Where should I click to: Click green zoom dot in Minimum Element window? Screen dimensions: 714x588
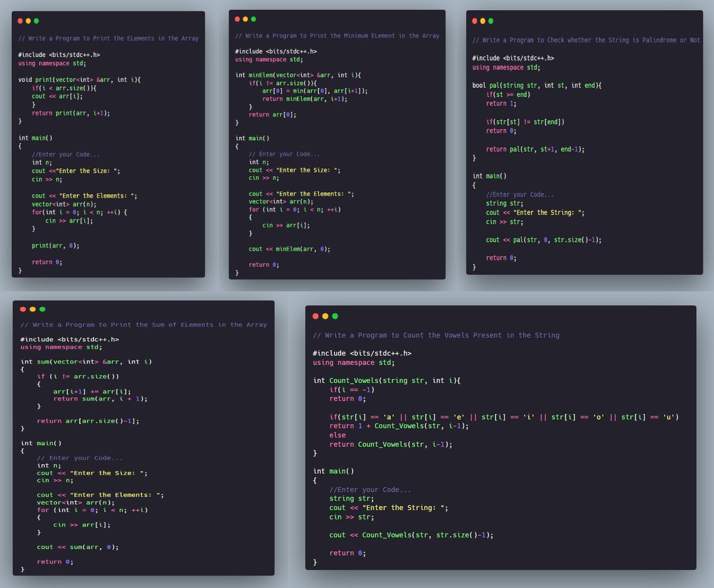tap(253, 19)
